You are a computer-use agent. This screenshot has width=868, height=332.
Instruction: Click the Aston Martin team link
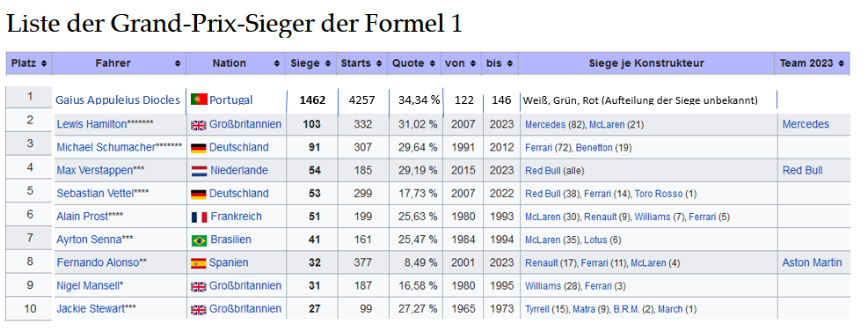812,262
